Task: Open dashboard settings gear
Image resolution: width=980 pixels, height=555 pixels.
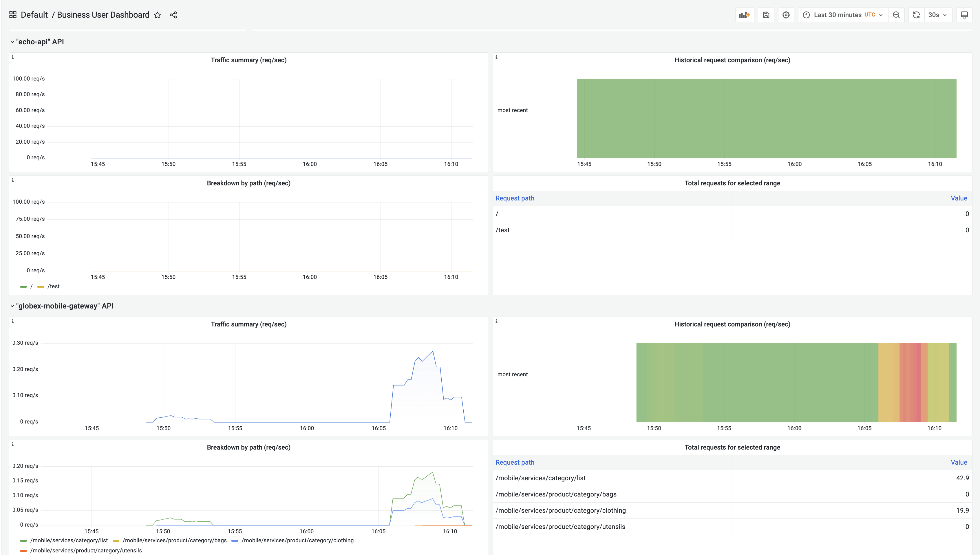Action: click(x=786, y=15)
